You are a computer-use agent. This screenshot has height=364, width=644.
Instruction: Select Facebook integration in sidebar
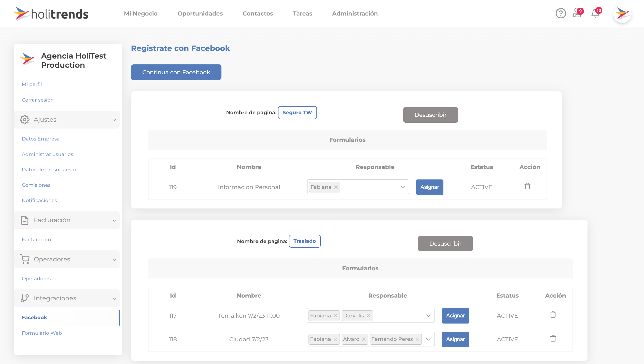[x=34, y=317]
